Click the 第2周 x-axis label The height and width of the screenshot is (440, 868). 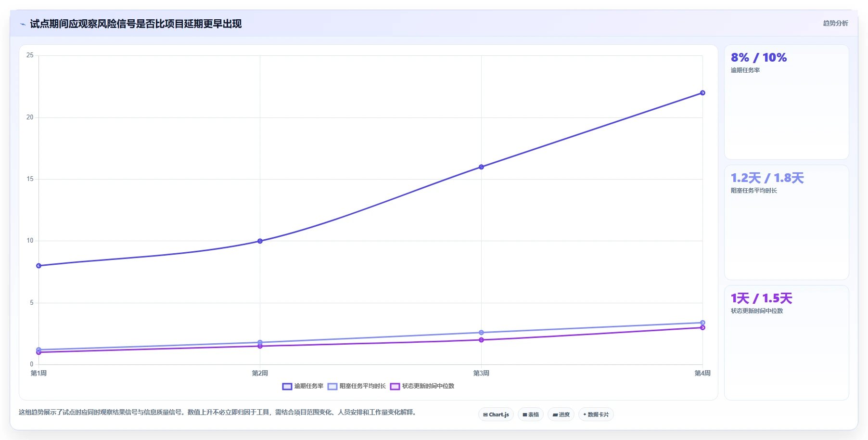point(260,373)
